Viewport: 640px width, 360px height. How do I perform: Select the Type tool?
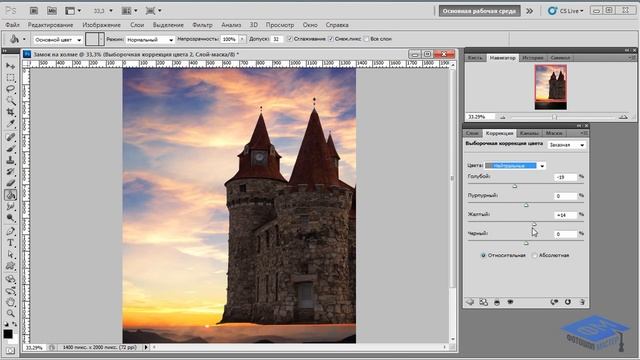10,243
